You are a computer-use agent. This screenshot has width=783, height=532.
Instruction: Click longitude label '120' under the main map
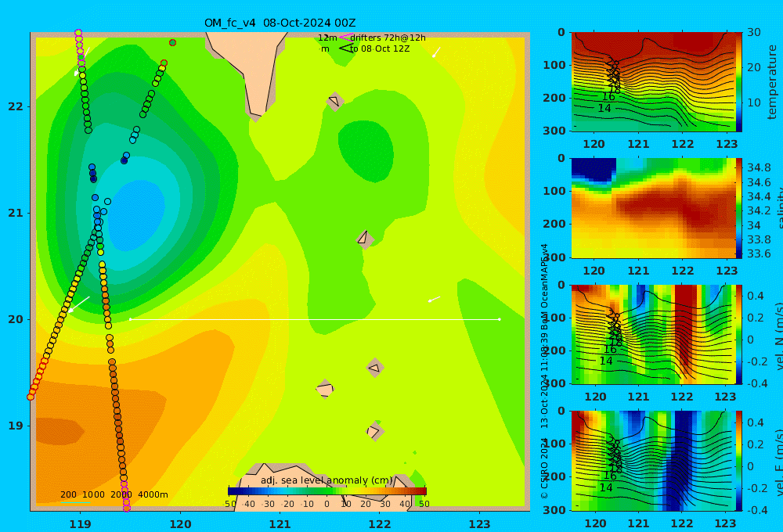coord(180,524)
